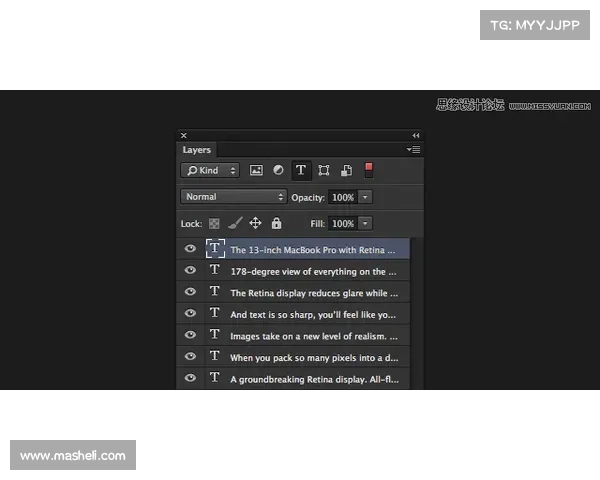Image resolution: width=600 pixels, height=480 pixels.
Task: Click the T thumbnail of the 'The Retina display reduces' layer
Action: coord(215,291)
